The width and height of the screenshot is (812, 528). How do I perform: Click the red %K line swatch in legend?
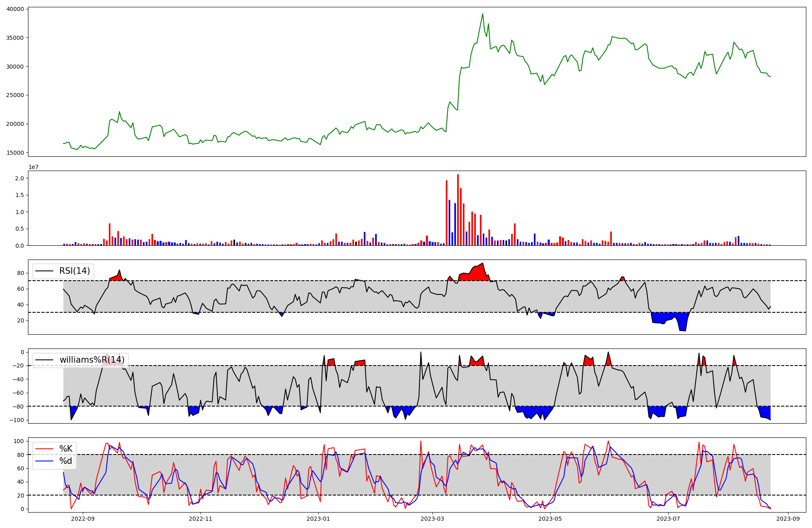[44, 449]
